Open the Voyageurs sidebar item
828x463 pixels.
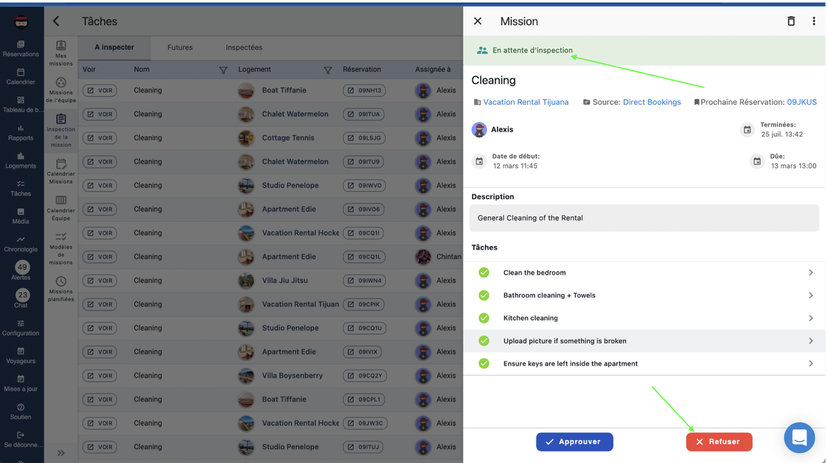click(x=21, y=356)
